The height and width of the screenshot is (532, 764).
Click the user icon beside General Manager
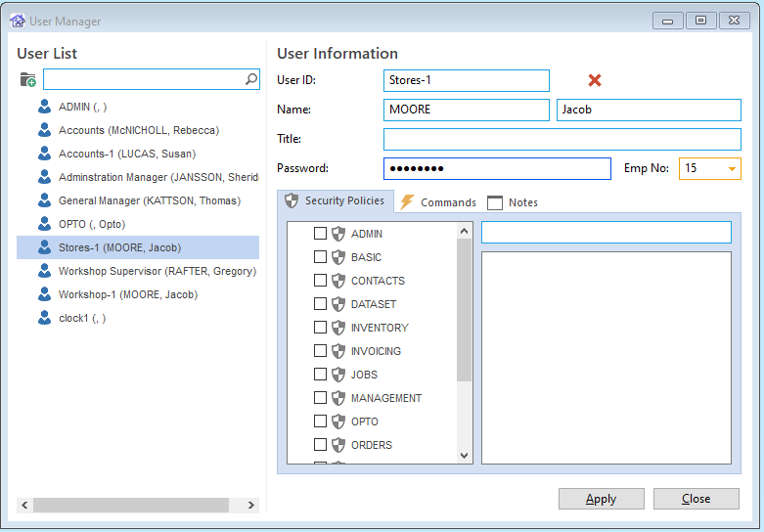(x=44, y=200)
